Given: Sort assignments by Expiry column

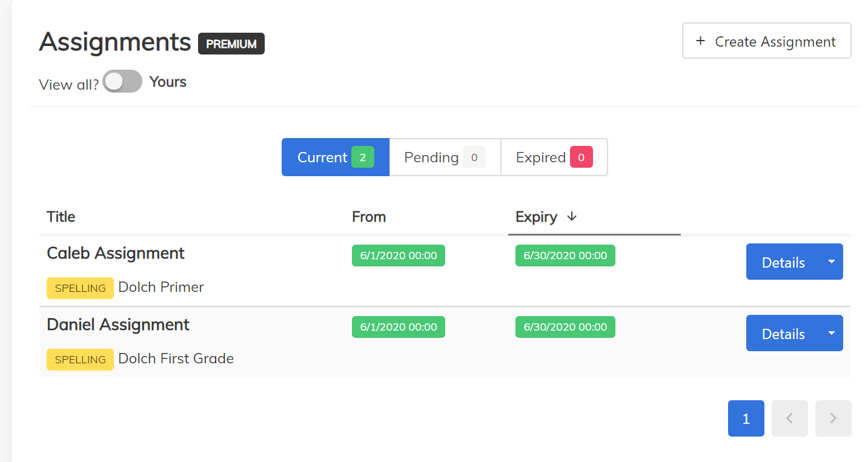Looking at the screenshot, I should (536, 217).
